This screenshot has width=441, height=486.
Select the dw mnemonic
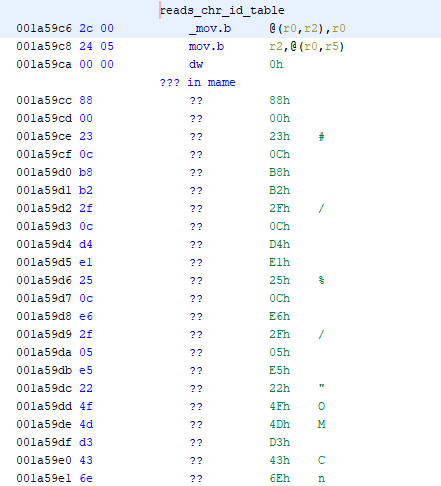point(196,65)
